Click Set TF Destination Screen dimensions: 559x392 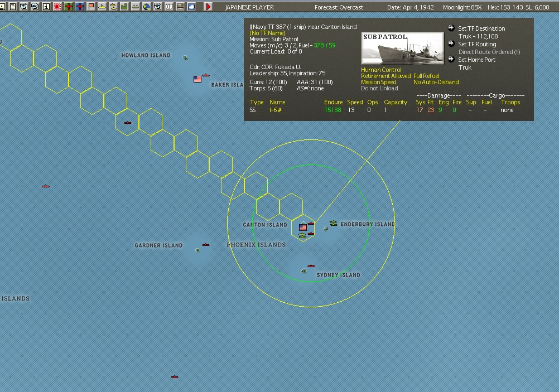pos(481,28)
